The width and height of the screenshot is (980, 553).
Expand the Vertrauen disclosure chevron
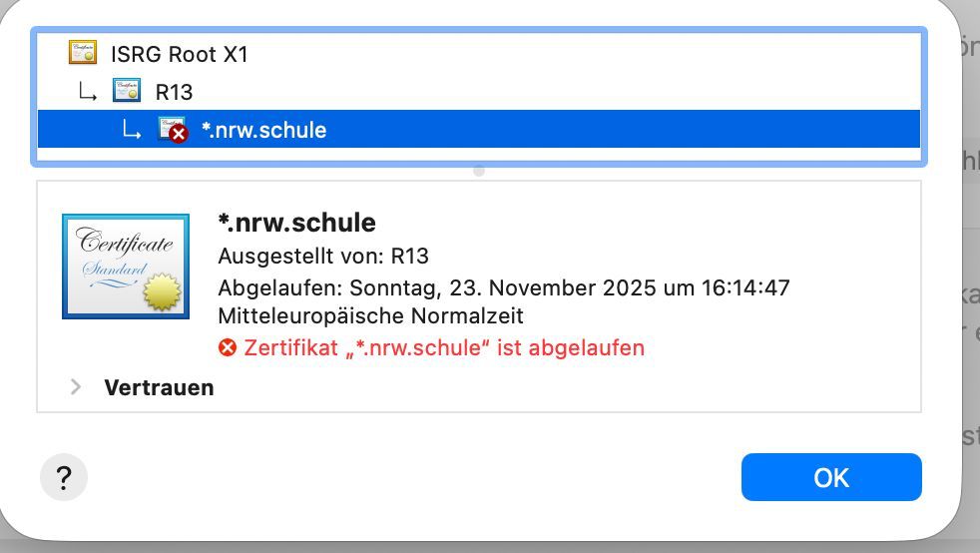pos(76,387)
